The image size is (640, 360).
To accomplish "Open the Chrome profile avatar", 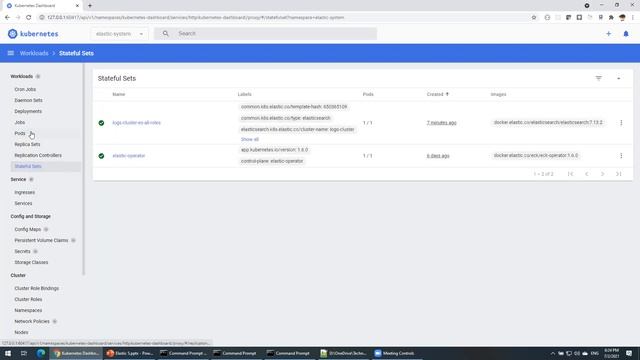I will tap(622, 18).
